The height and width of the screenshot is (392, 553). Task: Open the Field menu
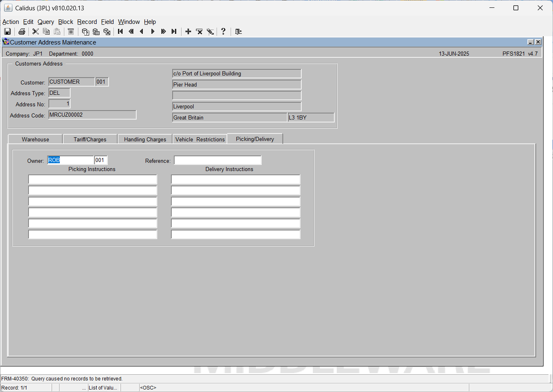click(x=108, y=22)
